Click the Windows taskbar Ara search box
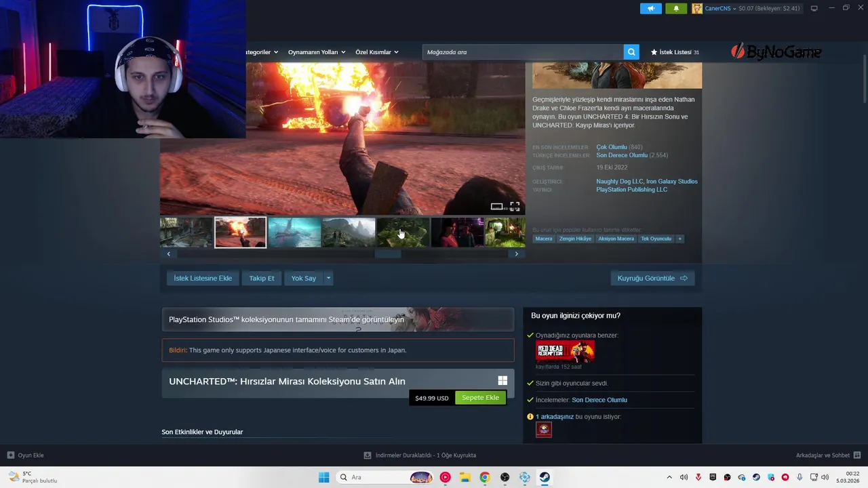This screenshot has width=868, height=488. [x=384, y=477]
